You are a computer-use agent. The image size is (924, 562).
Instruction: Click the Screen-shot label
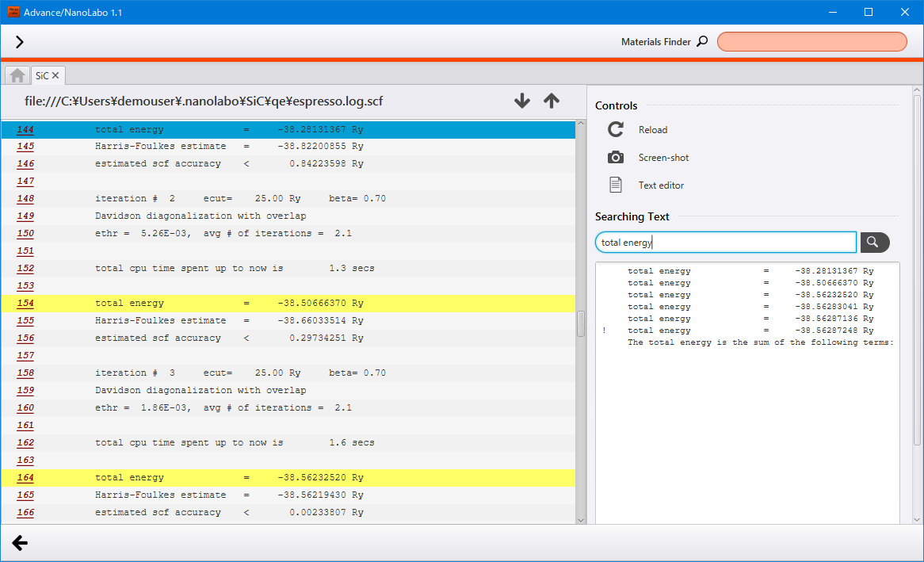[x=663, y=158]
